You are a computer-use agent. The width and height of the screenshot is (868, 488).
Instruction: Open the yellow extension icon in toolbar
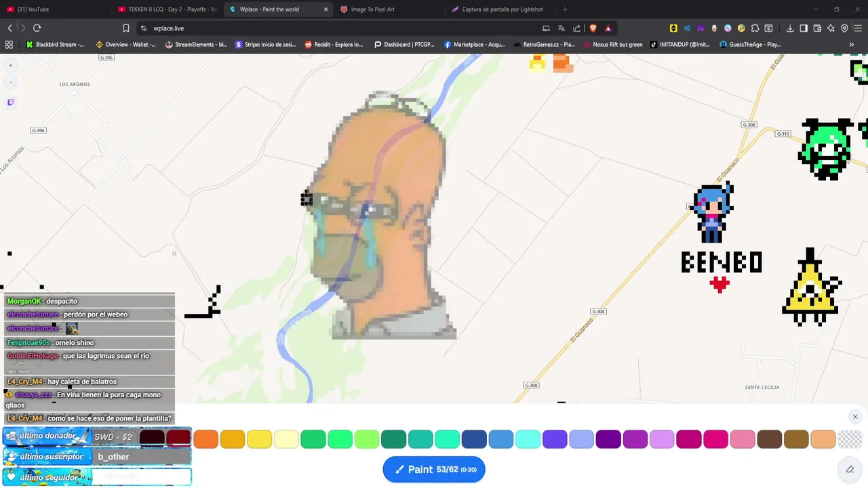(x=673, y=28)
